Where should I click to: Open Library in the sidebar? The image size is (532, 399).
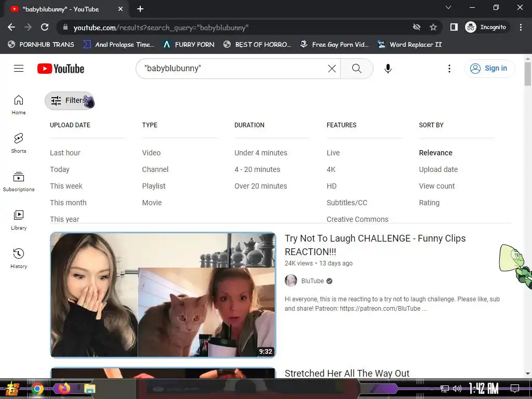click(19, 220)
